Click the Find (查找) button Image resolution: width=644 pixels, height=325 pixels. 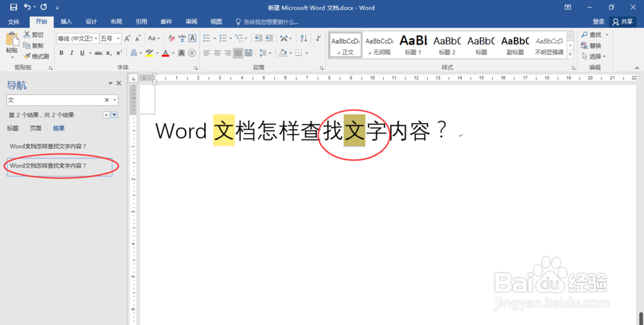591,35
